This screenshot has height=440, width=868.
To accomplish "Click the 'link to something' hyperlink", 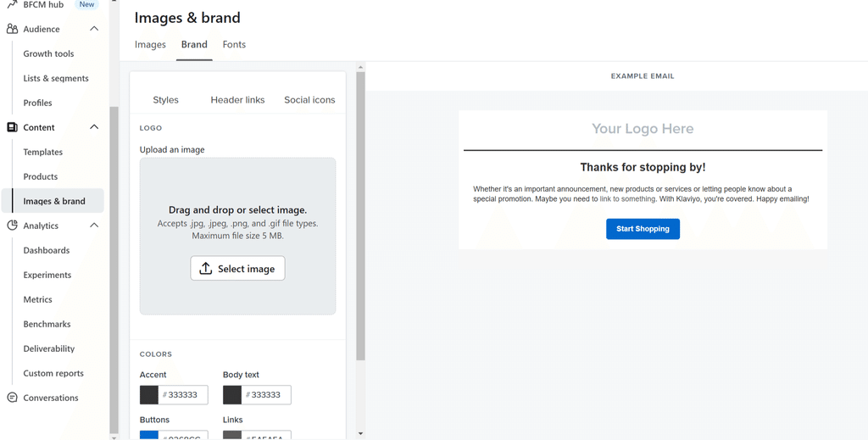I will coord(627,199).
